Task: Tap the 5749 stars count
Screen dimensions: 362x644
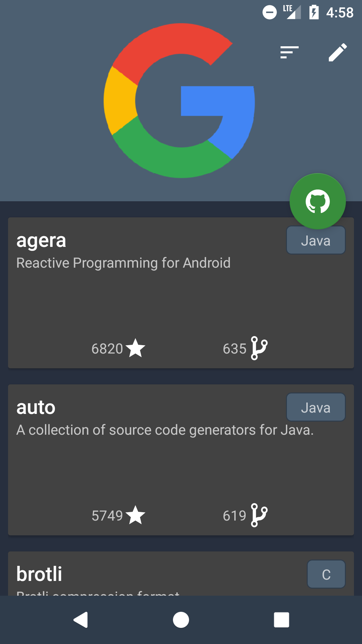Action: (107, 516)
